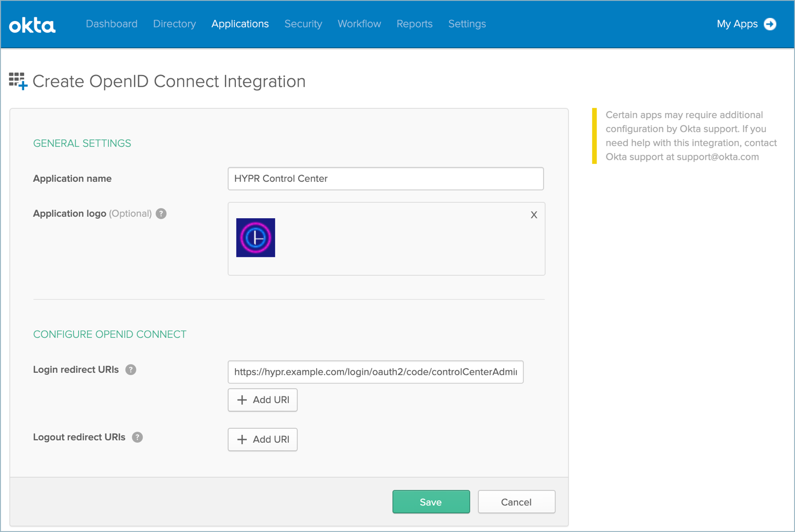Screen dimensions: 795x532
Task: Click the Application logo (Optional) label
Action: tap(93, 214)
